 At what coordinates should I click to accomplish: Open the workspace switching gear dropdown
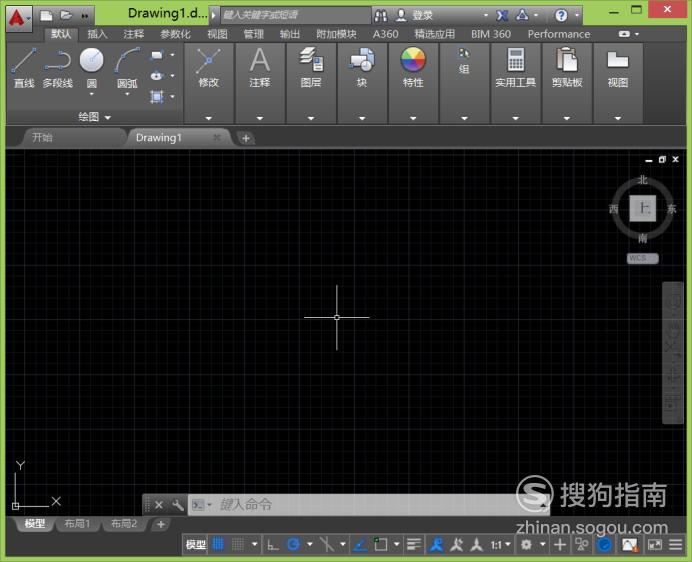click(x=542, y=545)
